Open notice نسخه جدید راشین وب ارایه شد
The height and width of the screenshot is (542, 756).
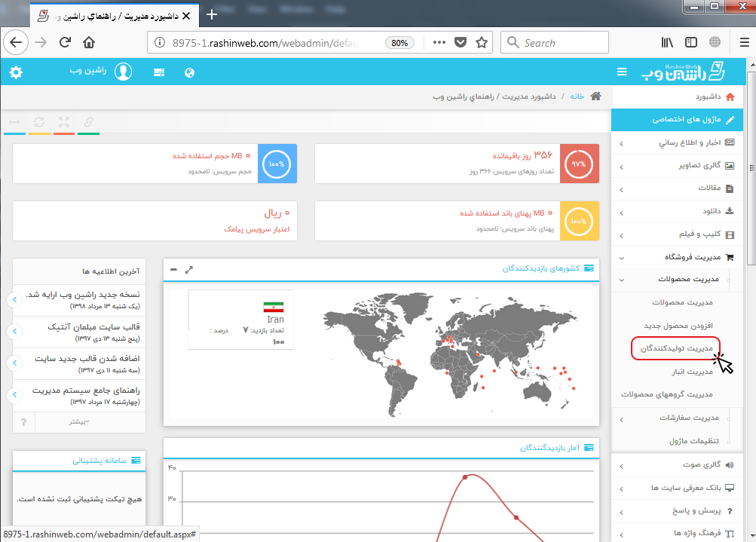pyautogui.click(x=82, y=294)
